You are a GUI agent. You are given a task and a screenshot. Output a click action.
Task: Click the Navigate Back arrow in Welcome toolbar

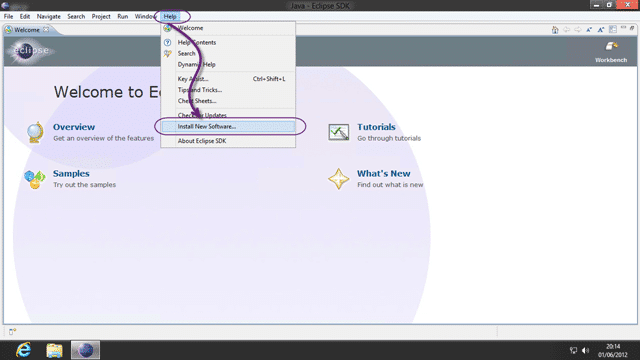coord(567,29)
